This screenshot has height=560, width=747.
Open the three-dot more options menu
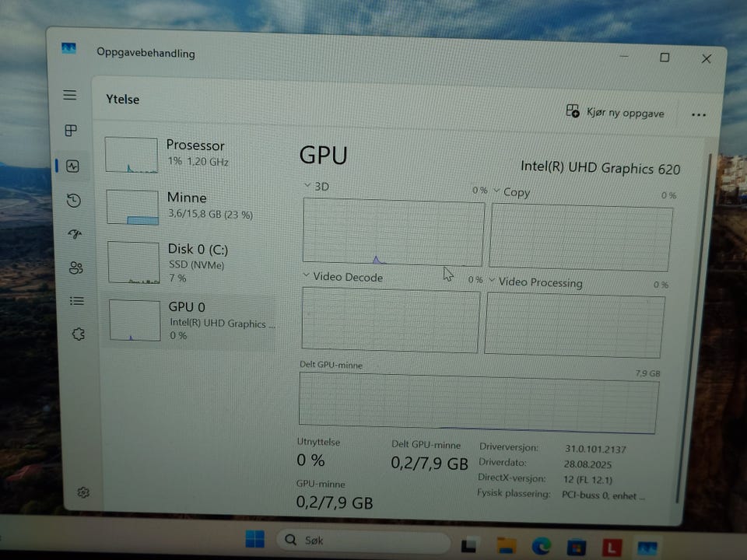coord(699,115)
